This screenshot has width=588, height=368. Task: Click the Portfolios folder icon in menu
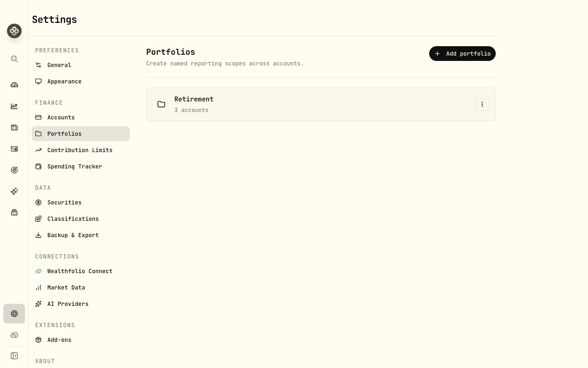click(x=38, y=134)
